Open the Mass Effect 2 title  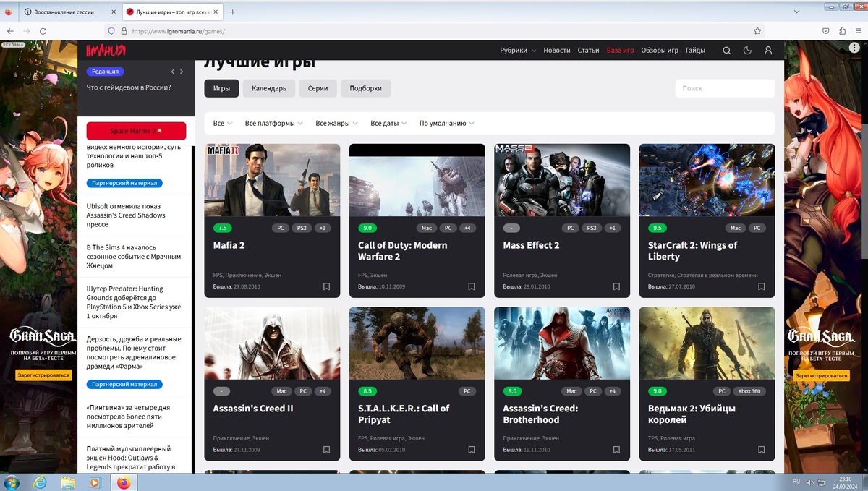(531, 245)
